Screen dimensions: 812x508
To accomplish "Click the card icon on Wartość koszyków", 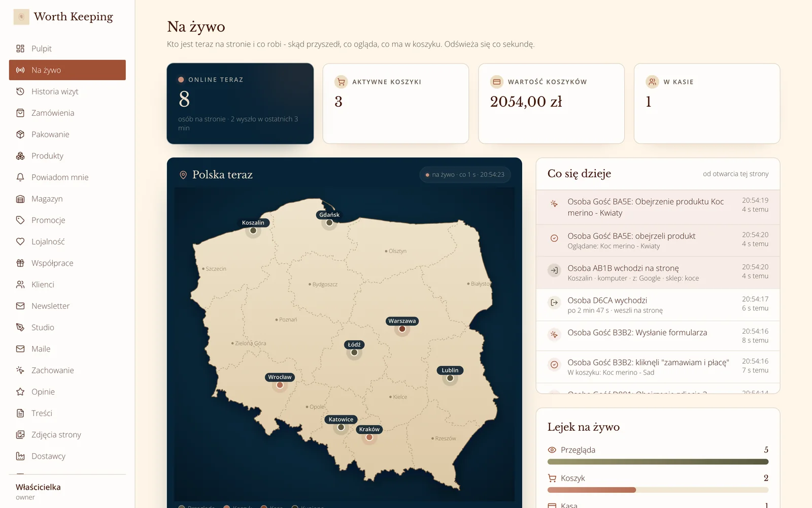I will 497,82.
